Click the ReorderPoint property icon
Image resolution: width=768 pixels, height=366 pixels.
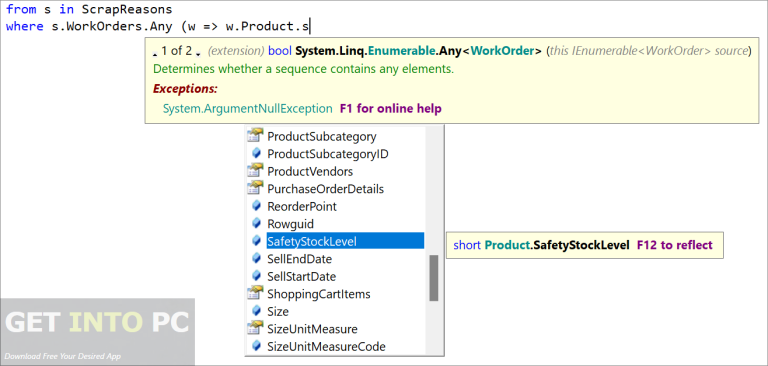(x=256, y=206)
